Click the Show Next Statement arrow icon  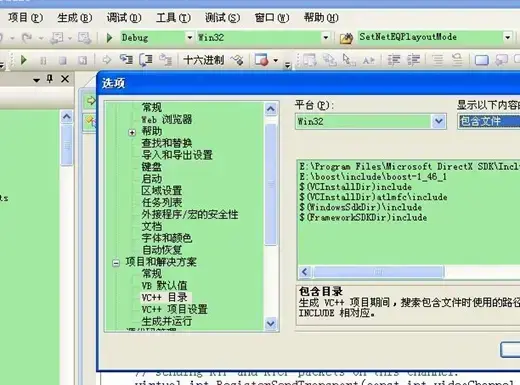[107, 60]
